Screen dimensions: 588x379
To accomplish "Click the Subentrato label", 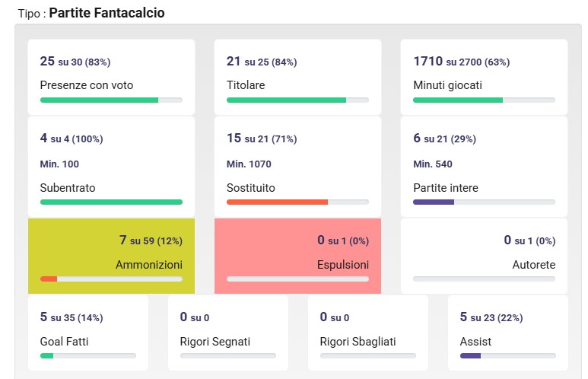I will [x=68, y=187].
